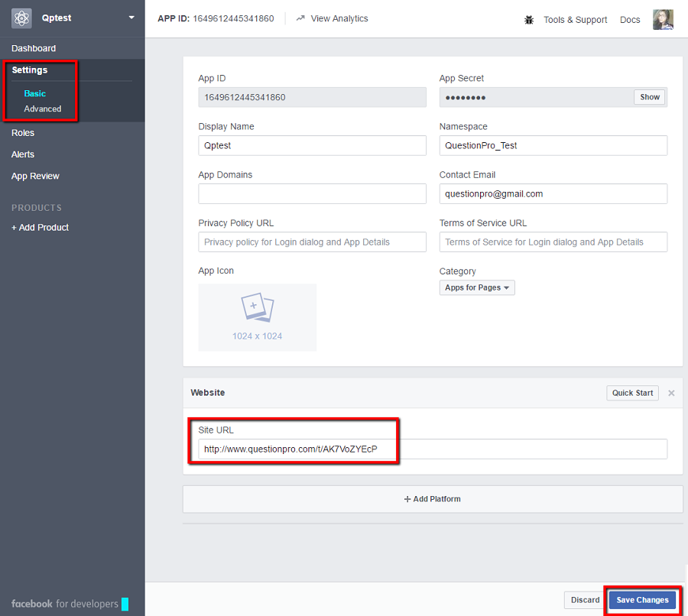Click the App Domains field
The width and height of the screenshot is (688, 616).
(x=312, y=193)
